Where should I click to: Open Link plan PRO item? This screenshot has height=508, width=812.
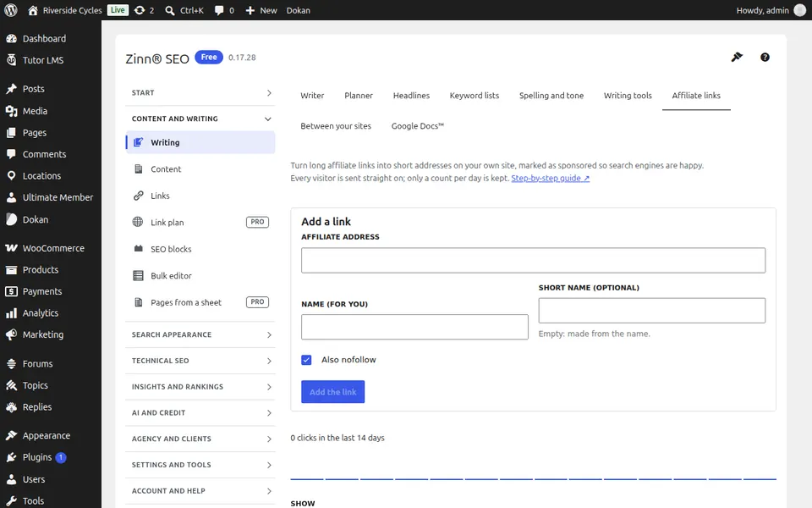pyautogui.click(x=200, y=223)
